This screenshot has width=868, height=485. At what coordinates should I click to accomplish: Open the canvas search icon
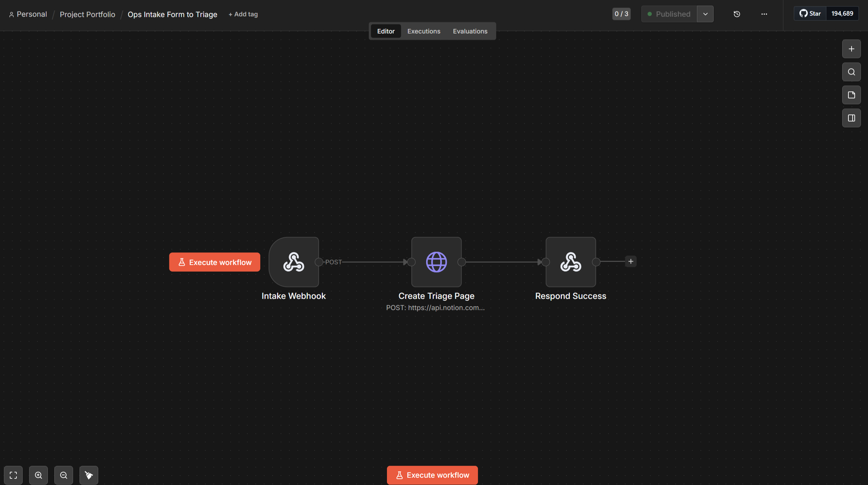(851, 72)
